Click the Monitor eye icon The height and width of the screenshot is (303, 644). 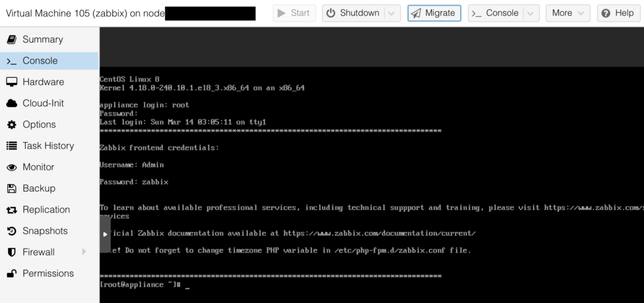[11, 167]
